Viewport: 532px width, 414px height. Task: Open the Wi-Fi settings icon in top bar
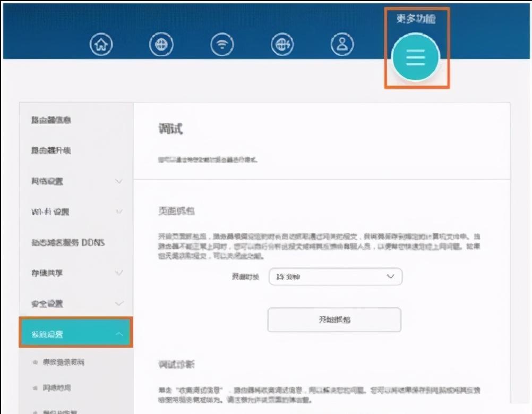tap(222, 45)
